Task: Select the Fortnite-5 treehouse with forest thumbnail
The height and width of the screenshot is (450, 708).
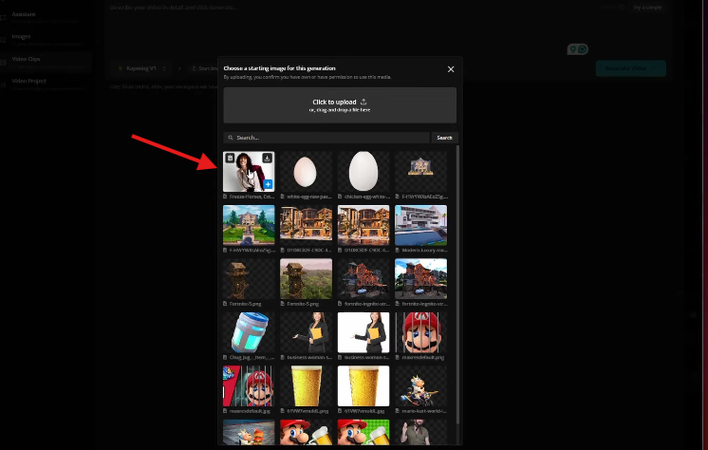Action: [x=306, y=279]
